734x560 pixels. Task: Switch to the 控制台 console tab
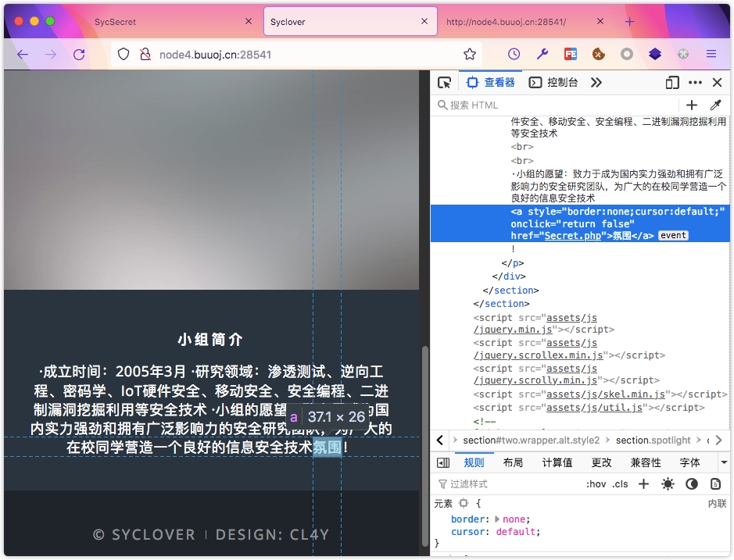tap(554, 83)
